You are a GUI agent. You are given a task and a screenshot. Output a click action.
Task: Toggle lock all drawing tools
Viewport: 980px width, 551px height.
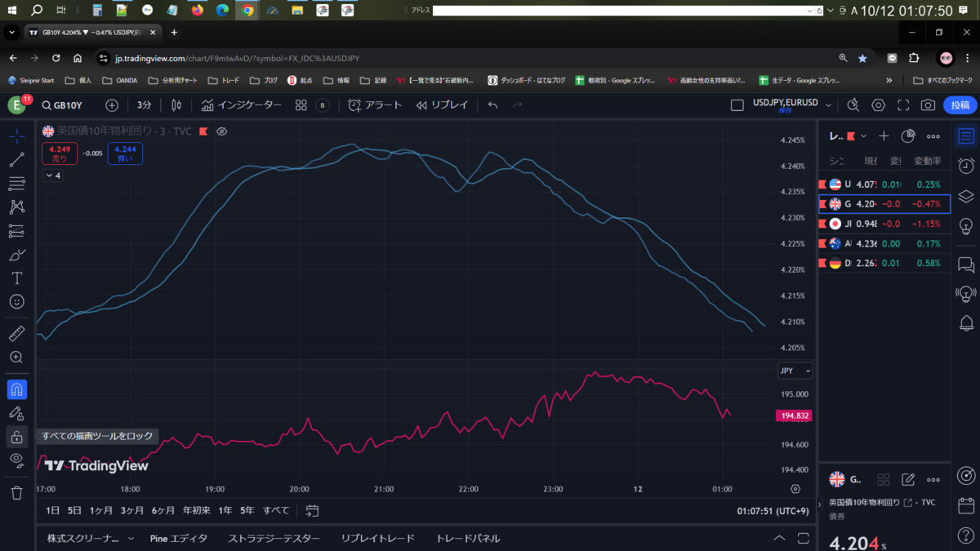click(x=16, y=437)
